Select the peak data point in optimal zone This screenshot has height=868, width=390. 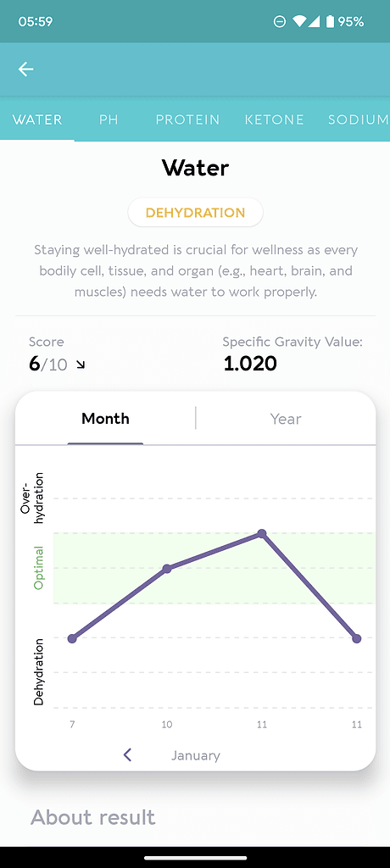pyautogui.click(x=262, y=533)
